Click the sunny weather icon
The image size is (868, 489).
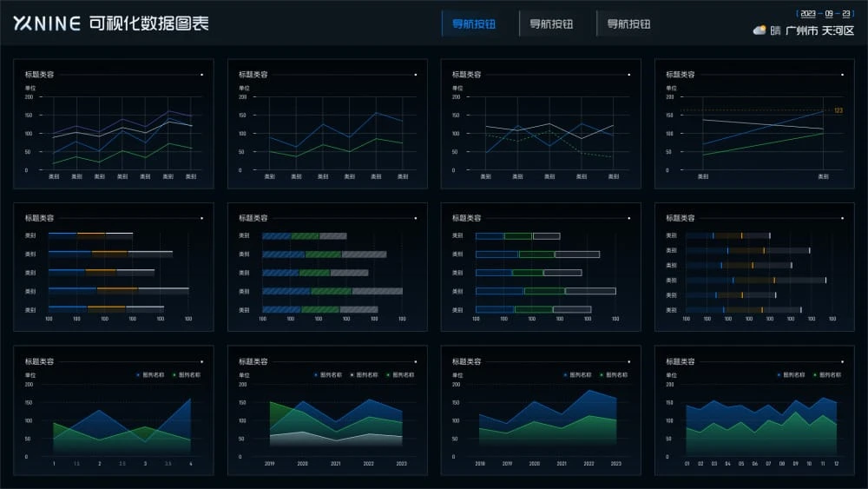click(759, 30)
